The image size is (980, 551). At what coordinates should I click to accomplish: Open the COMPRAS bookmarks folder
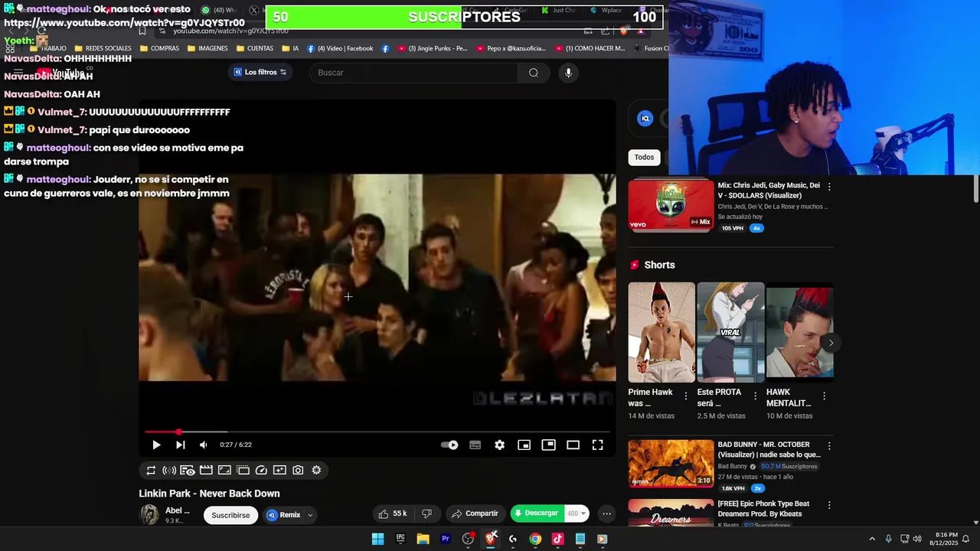159,48
